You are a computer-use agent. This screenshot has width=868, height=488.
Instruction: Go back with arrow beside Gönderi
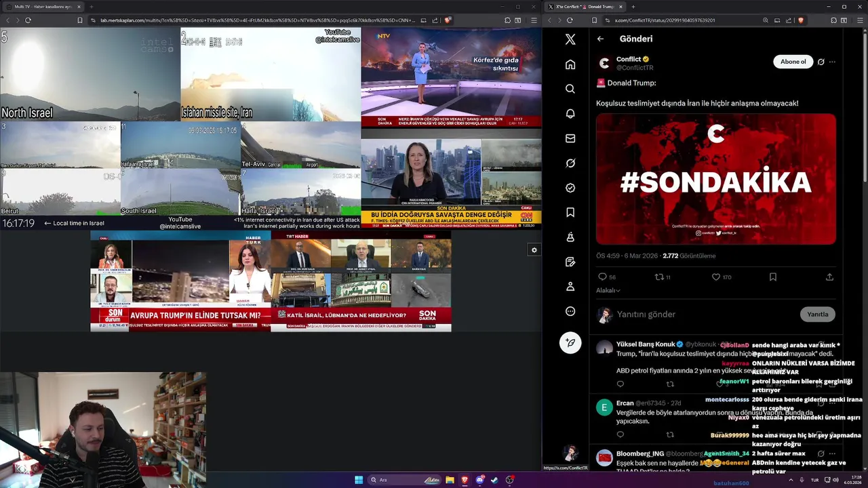600,39
